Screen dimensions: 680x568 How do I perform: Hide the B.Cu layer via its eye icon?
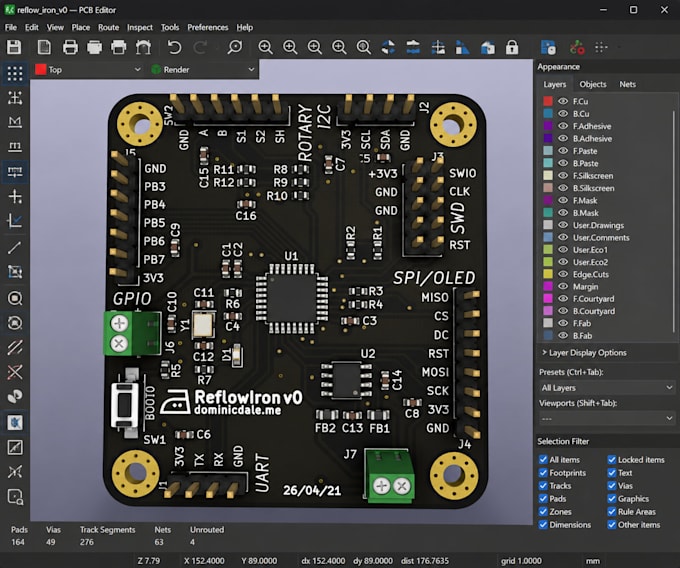[563, 114]
